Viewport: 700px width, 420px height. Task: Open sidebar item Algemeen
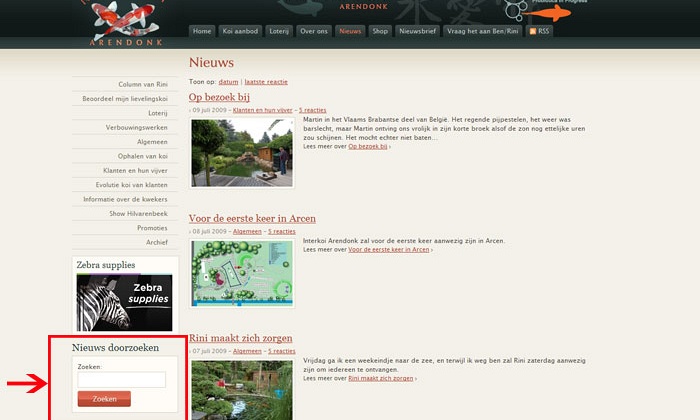152,141
